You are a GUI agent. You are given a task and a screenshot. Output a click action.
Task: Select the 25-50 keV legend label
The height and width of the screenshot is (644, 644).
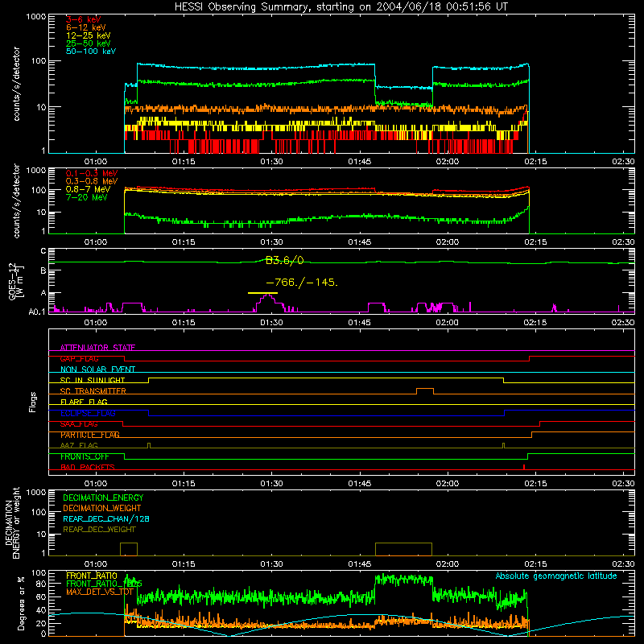[x=89, y=43]
